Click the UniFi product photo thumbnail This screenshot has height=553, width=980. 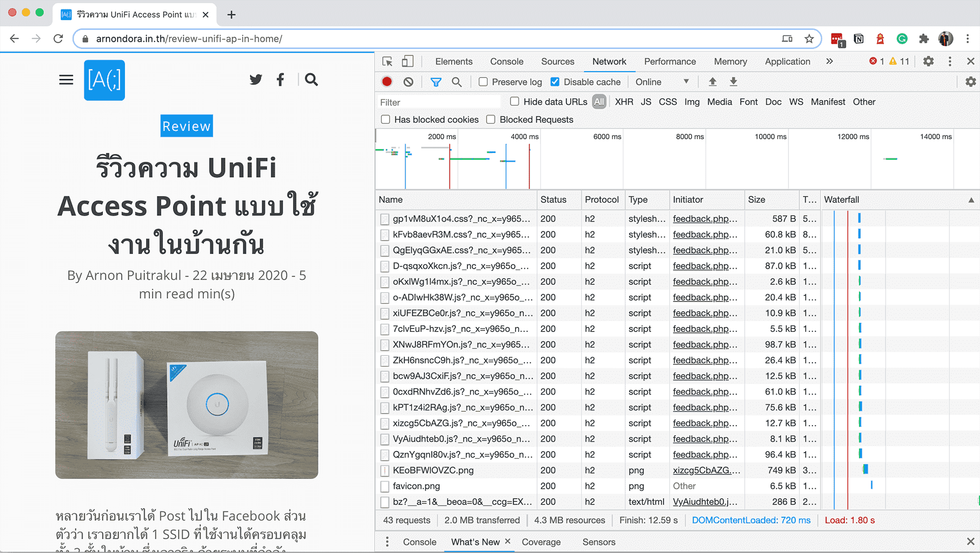click(x=187, y=405)
